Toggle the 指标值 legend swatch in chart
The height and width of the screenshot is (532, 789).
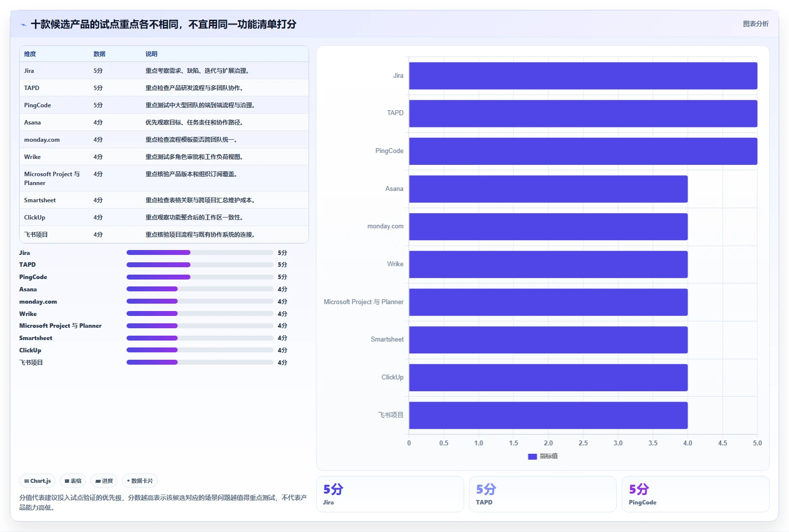click(532, 456)
